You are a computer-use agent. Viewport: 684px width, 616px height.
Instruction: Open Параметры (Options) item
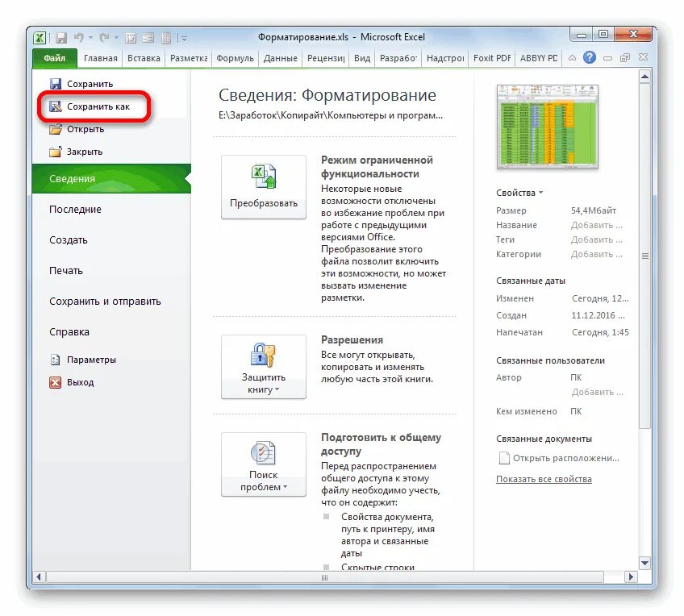pos(83,360)
